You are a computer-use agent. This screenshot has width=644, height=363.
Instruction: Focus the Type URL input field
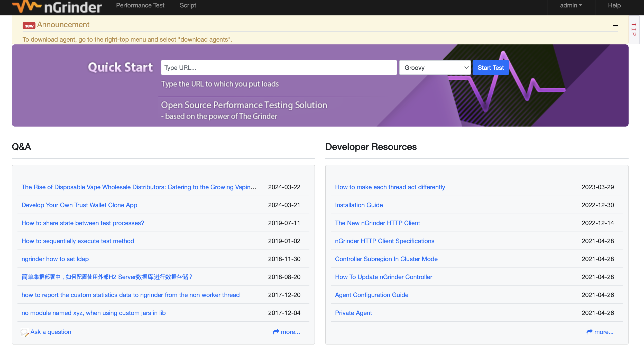(279, 68)
